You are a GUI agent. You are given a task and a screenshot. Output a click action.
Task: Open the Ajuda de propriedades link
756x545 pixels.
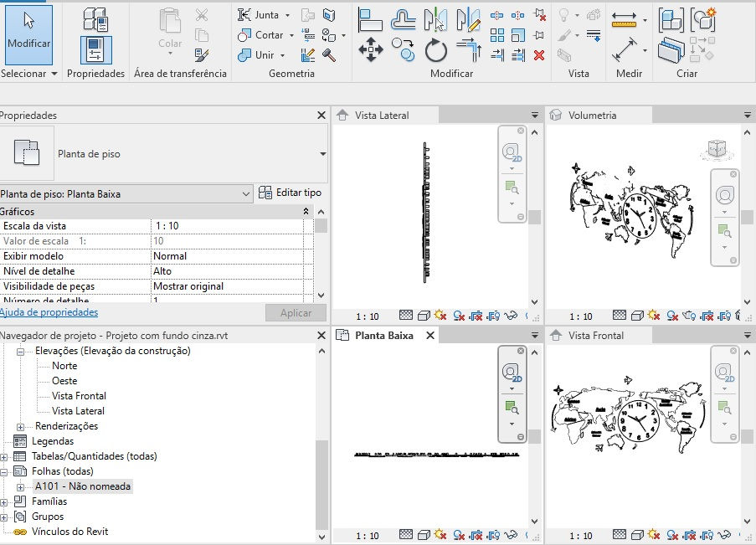49,312
